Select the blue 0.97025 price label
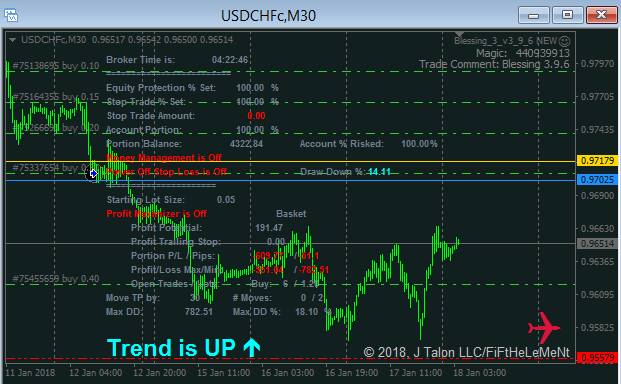621x384 pixels. (x=597, y=179)
